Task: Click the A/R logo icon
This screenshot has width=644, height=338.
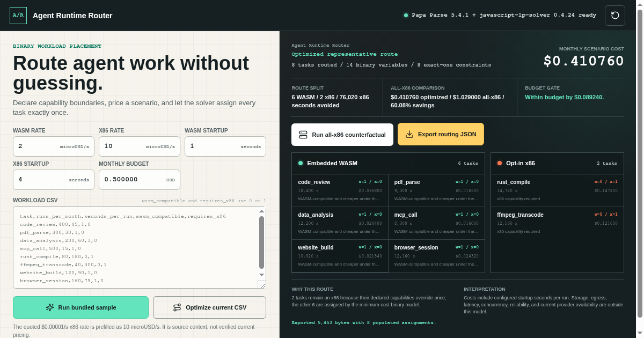Action: tap(18, 16)
